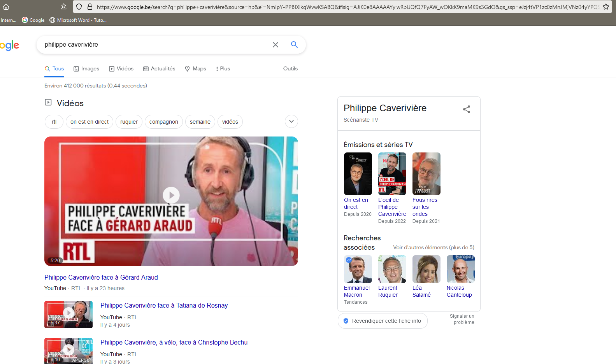
Task: Open link Philippe Caverivière face à Gérard Araud
Action: 101,277
